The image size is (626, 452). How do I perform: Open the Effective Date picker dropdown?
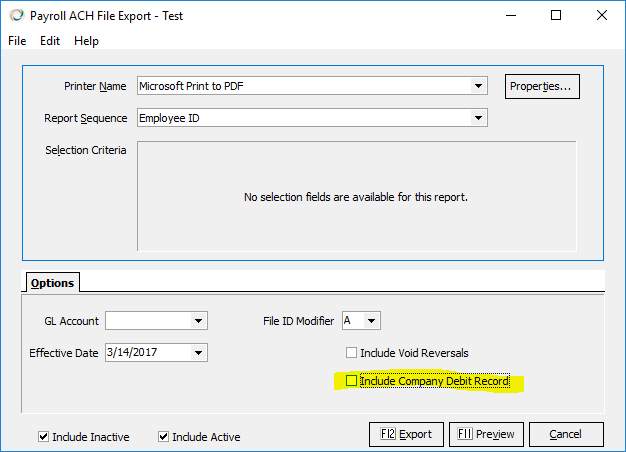point(199,353)
